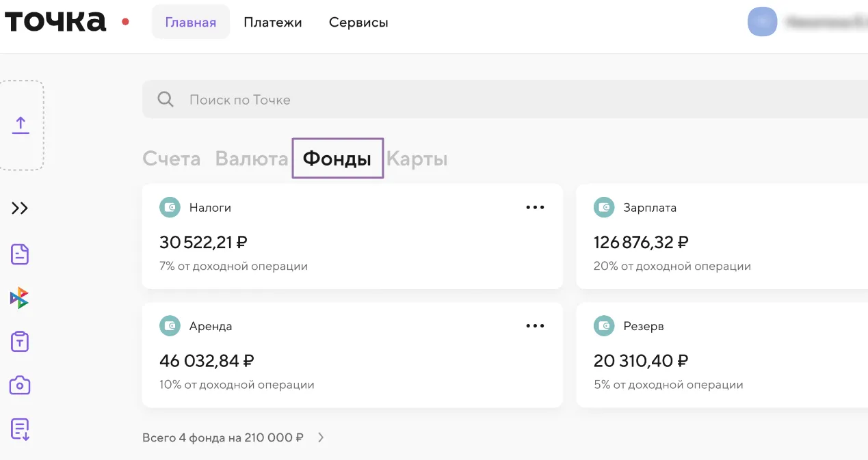Image resolution: width=868 pixels, height=460 pixels.
Task: Click the search magnifier in the search bar
Action: point(165,99)
